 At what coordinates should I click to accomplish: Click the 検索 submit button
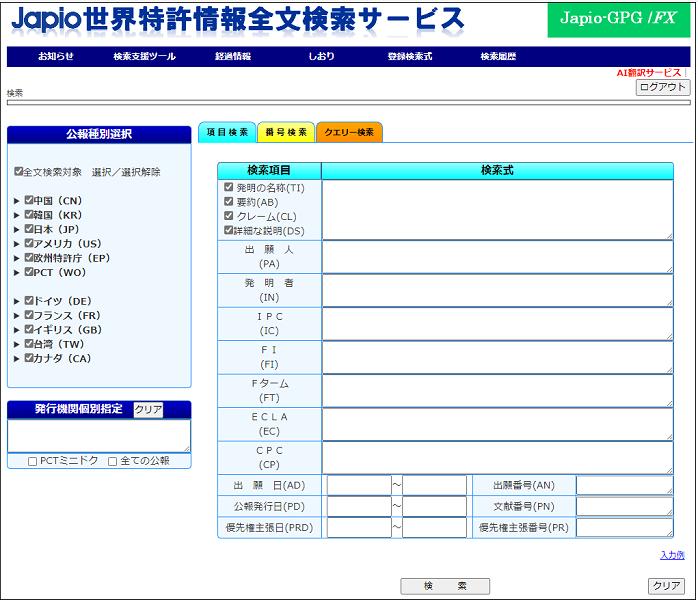coord(445,586)
